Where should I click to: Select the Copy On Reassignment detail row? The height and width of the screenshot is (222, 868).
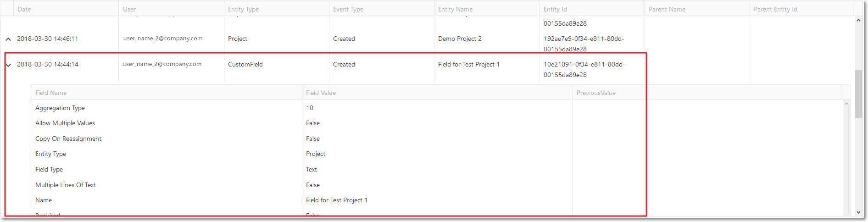point(437,139)
